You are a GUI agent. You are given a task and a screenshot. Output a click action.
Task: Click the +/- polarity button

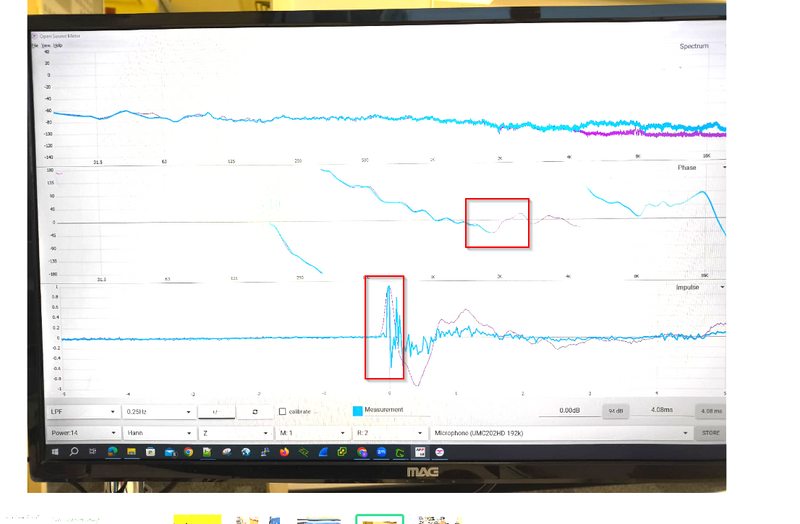tap(216, 412)
